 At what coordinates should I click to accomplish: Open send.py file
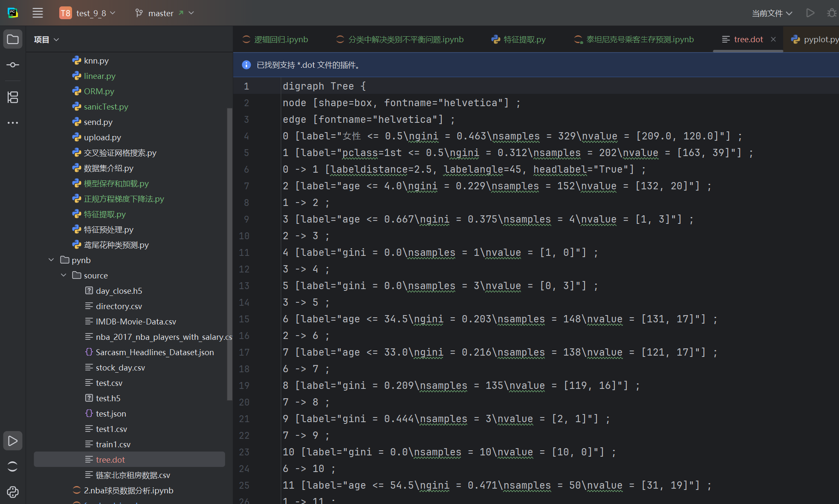click(x=98, y=122)
